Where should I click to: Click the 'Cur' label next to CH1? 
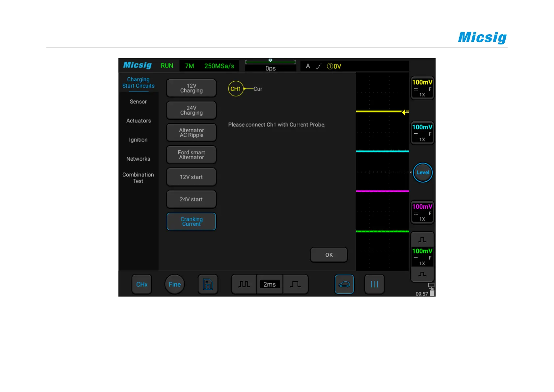[258, 89]
